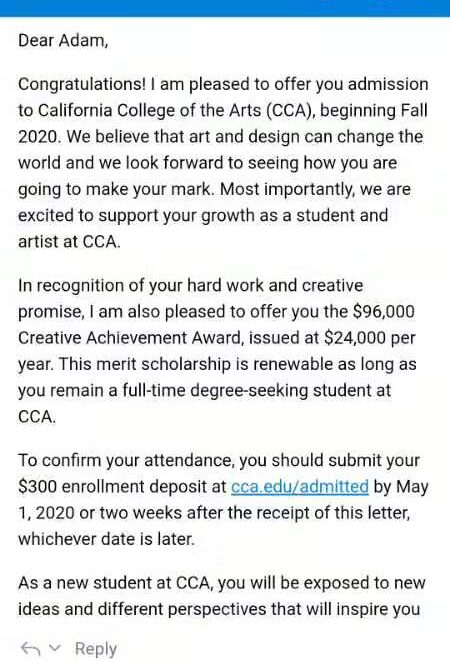This screenshot has width=450, height=660.
Task: Click the "$96,000" award amount
Action: pos(383,311)
